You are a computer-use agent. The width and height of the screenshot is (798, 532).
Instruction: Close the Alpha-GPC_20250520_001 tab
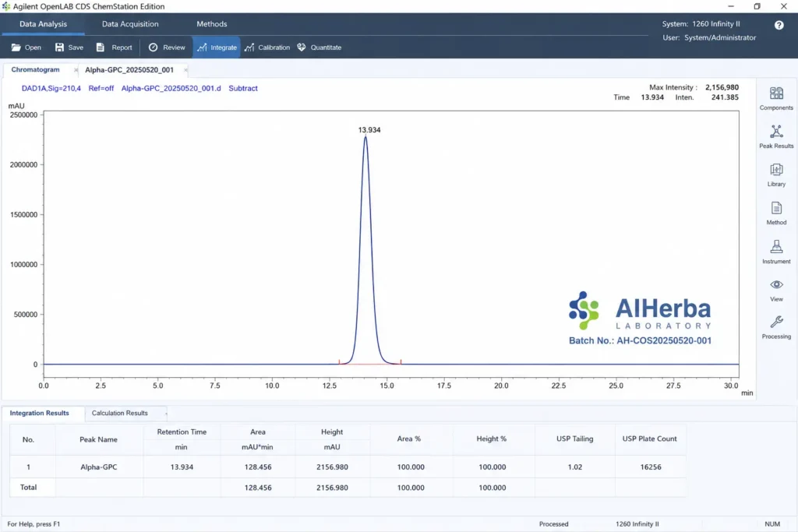[185, 69]
